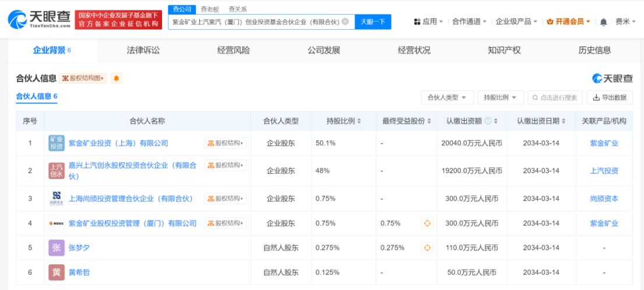Viewport: 644px width, 290px height.
Task: Open 上海尚颀投资管理合伙企业 link
Action: click(131, 199)
